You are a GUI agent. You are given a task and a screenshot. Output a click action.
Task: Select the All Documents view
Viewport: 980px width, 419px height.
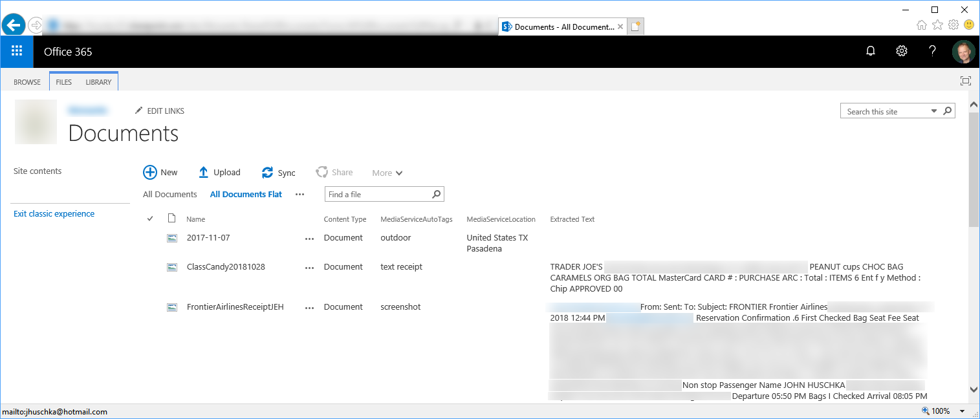point(169,194)
